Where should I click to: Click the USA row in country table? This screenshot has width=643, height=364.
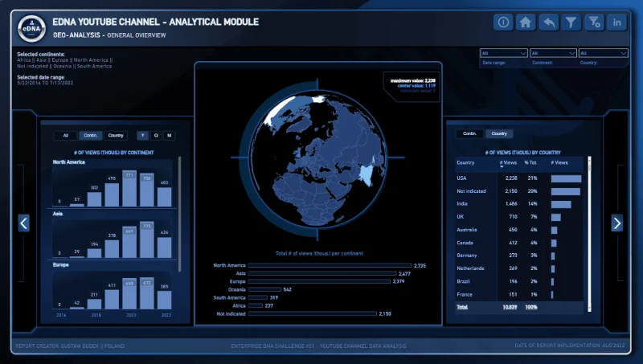519,178
